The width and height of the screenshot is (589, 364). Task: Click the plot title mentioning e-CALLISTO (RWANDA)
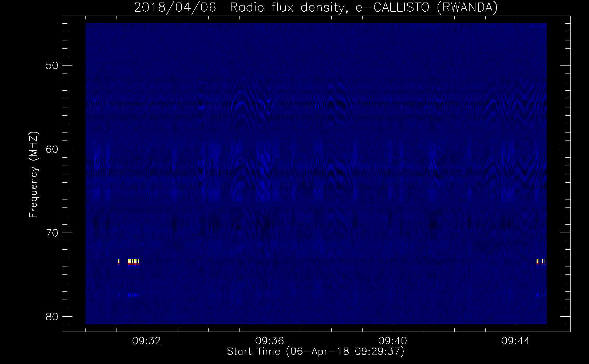click(316, 7)
